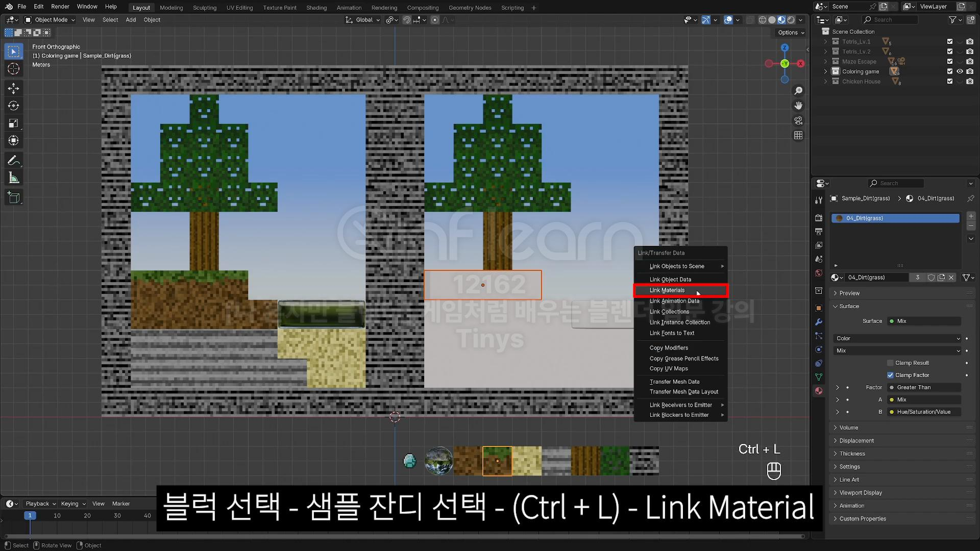Image resolution: width=980 pixels, height=551 pixels.
Task: Switch orthographic/perspective grid icon
Action: tap(798, 135)
